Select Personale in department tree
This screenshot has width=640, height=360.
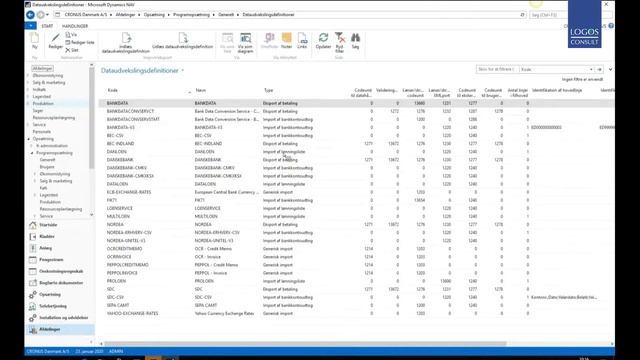tap(42, 132)
